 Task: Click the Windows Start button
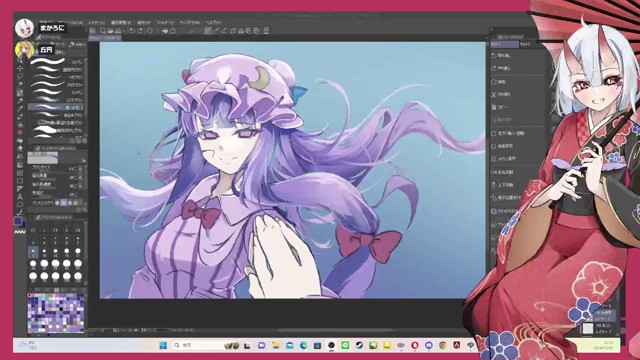pos(163,345)
